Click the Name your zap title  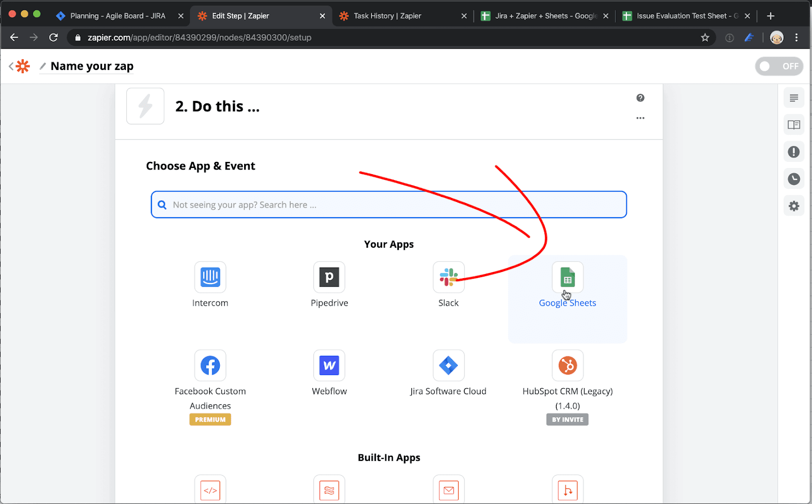pyautogui.click(x=92, y=66)
